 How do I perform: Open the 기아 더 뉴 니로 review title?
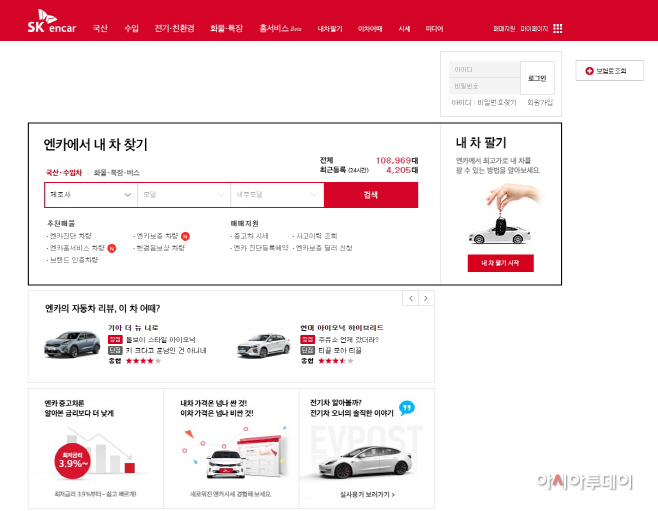[x=133, y=328]
